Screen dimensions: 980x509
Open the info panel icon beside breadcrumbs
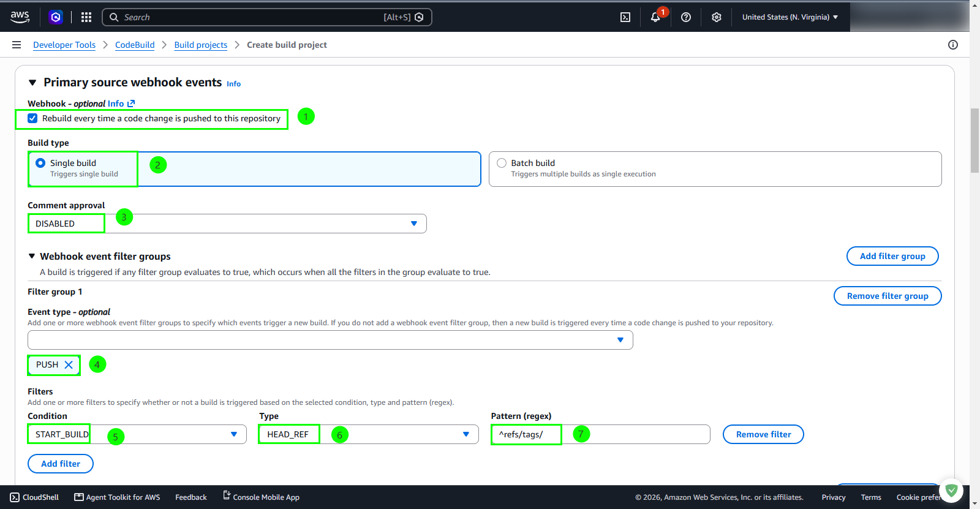953,45
